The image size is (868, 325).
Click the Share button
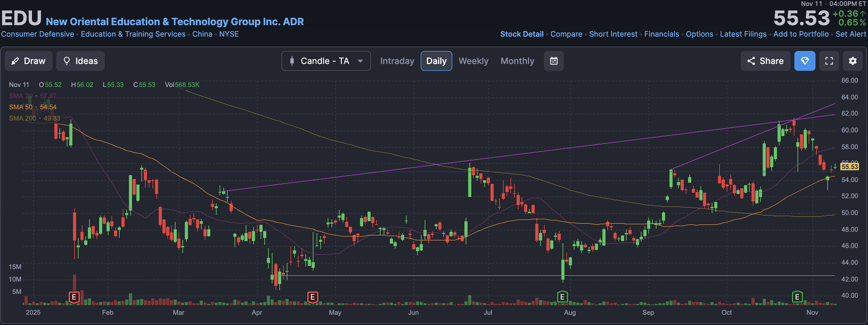[765, 61]
